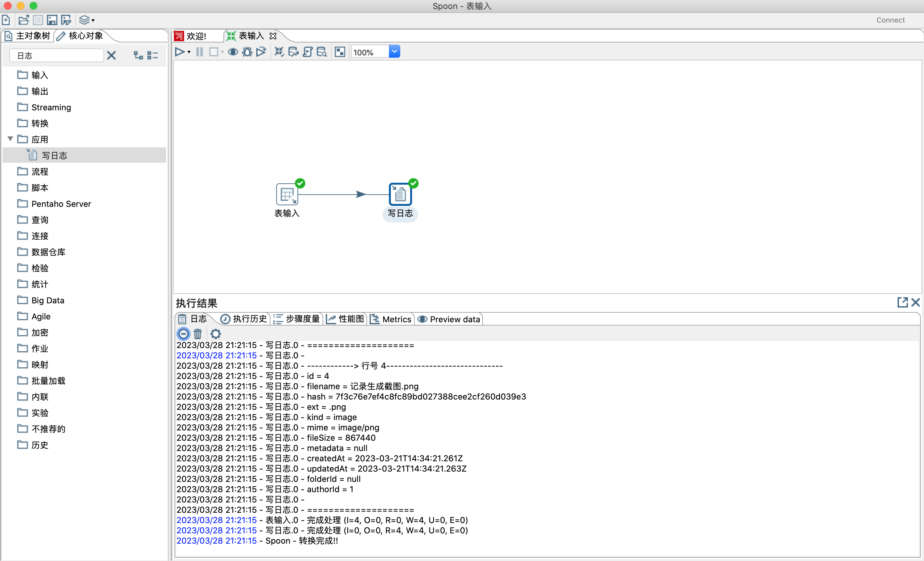Open the zoom 100% dropdown
924x561 pixels.
click(394, 51)
